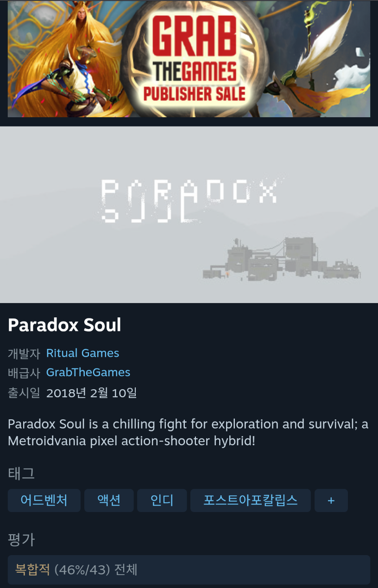This screenshot has width=378, height=588.
Task: Click the 평가 section heading
Action: pyautogui.click(x=21, y=540)
